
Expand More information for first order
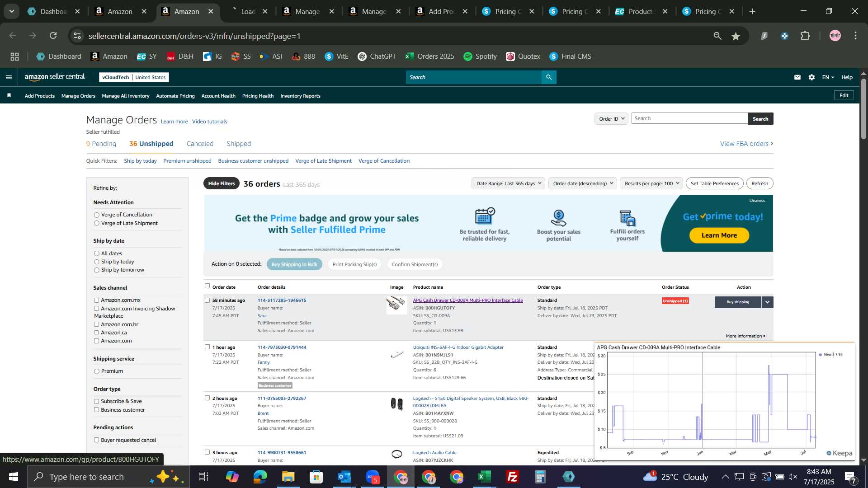tap(745, 336)
